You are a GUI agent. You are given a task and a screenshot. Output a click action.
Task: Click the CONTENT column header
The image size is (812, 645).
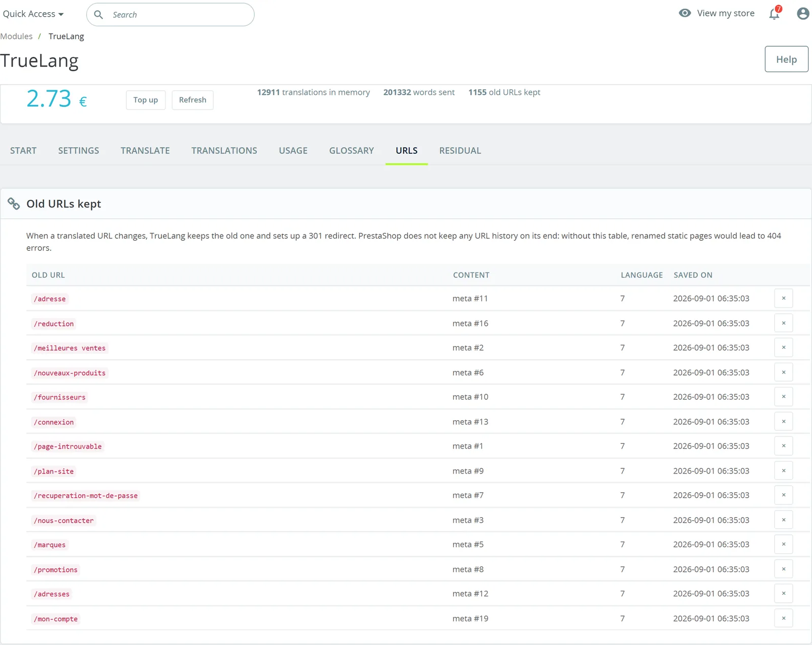(x=471, y=275)
